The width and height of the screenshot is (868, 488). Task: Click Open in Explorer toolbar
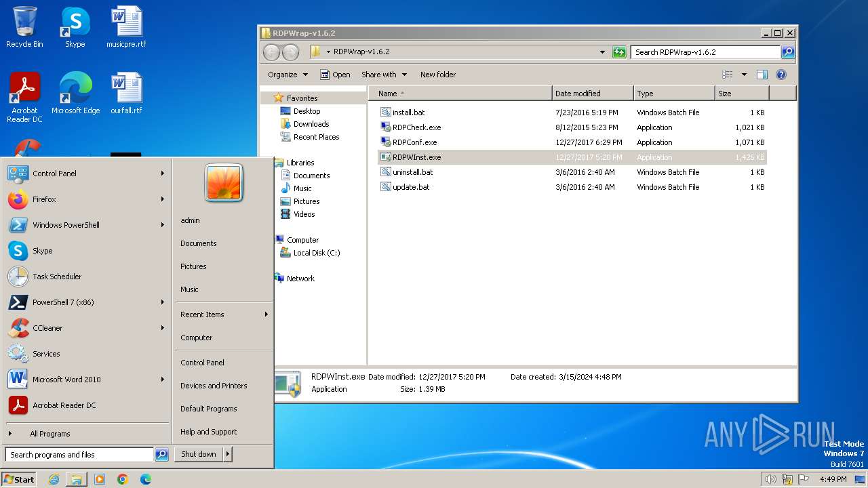coord(335,75)
